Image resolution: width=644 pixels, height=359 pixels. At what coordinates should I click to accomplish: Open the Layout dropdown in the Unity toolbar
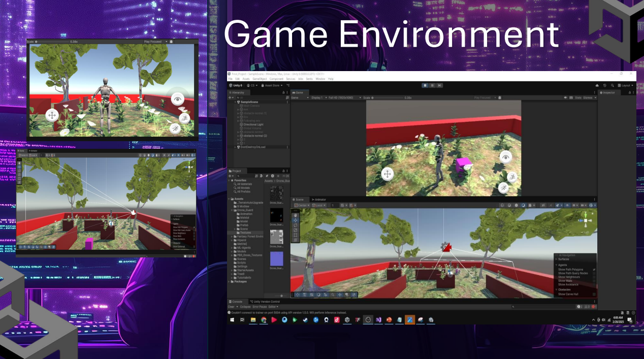click(x=625, y=85)
